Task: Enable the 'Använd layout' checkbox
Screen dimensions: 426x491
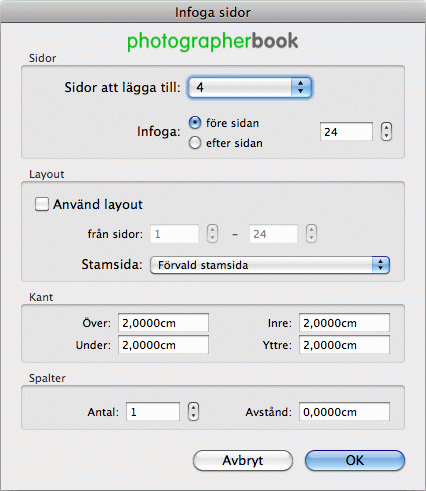Action: click(42, 204)
